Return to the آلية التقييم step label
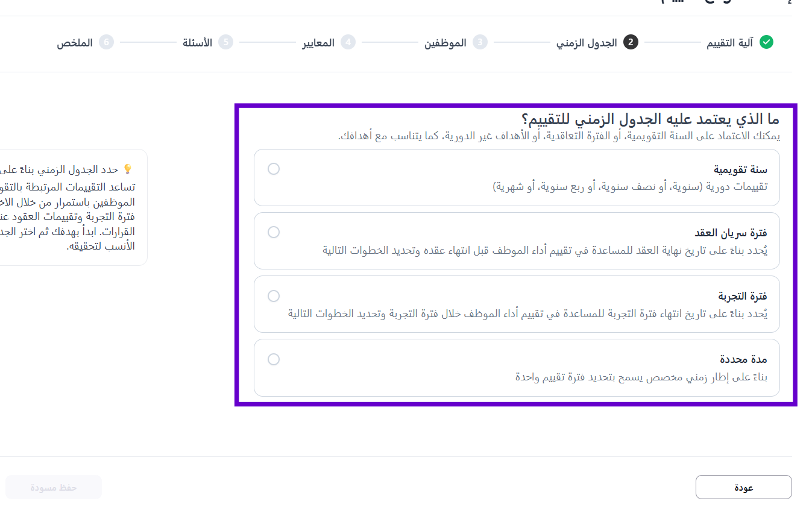812x513 pixels. pyautogui.click(x=729, y=43)
